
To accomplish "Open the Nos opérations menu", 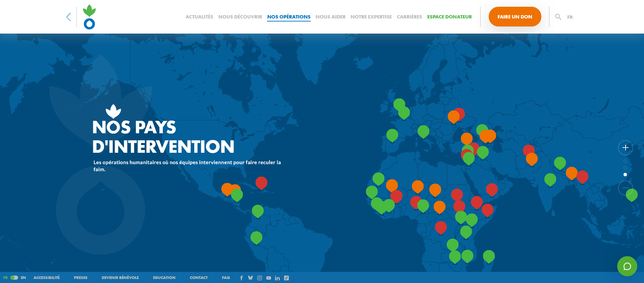I will (x=289, y=17).
